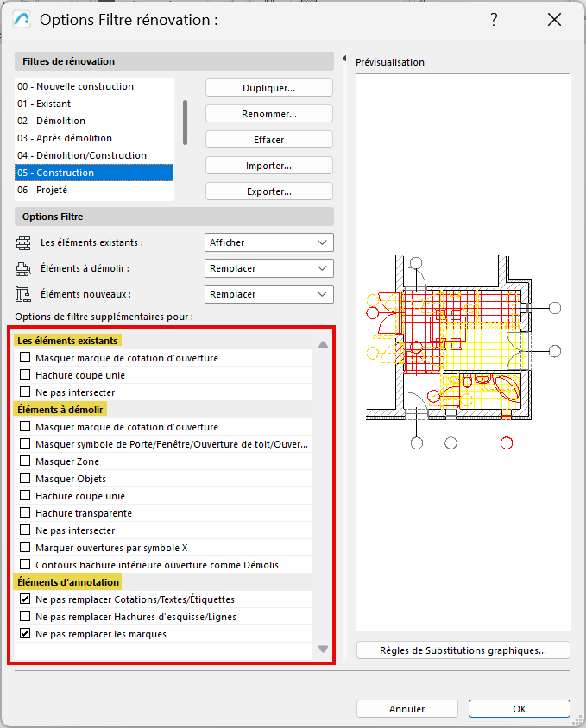
Task: Open Les éléments existants dropdown (Afficher)
Action: pos(269,242)
